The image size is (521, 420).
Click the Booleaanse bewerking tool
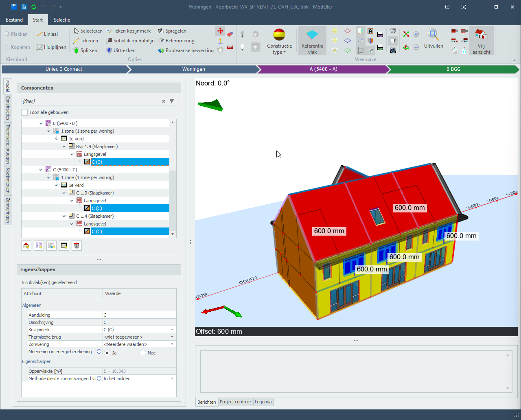186,50
